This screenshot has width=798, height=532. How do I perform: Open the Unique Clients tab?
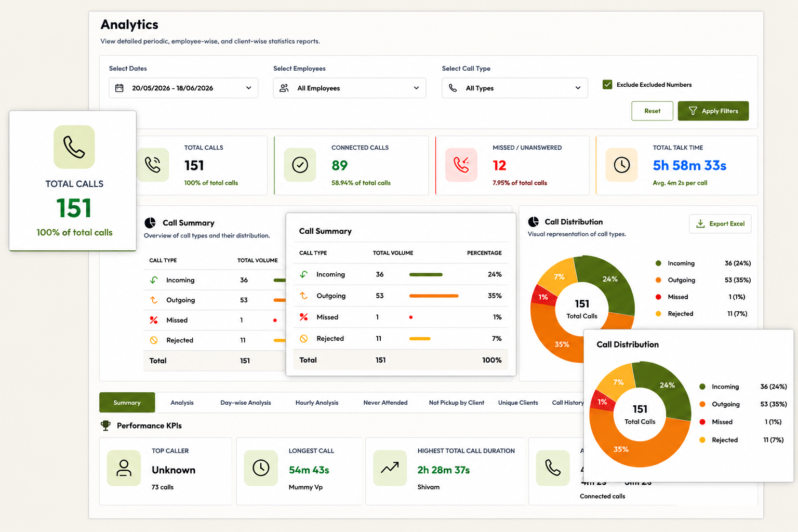point(518,403)
